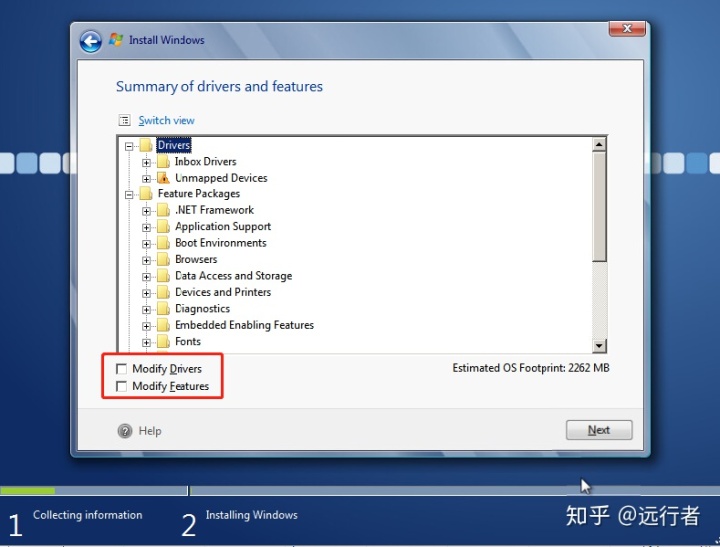Expand the Browsers node
This screenshot has width=720, height=547.
(146, 260)
